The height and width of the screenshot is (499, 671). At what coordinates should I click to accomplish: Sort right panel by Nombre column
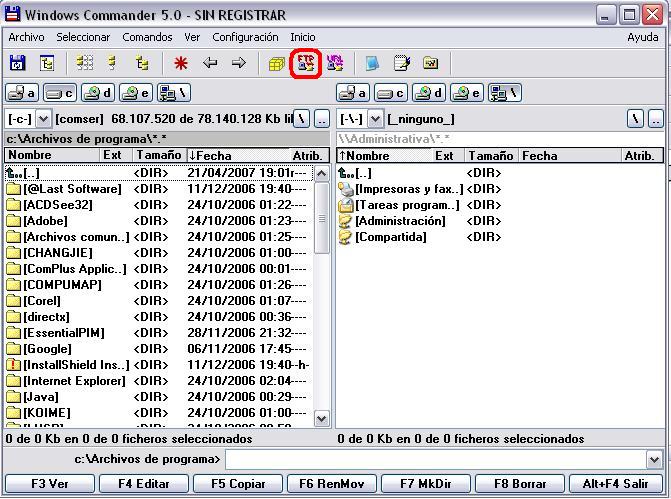[384, 155]
